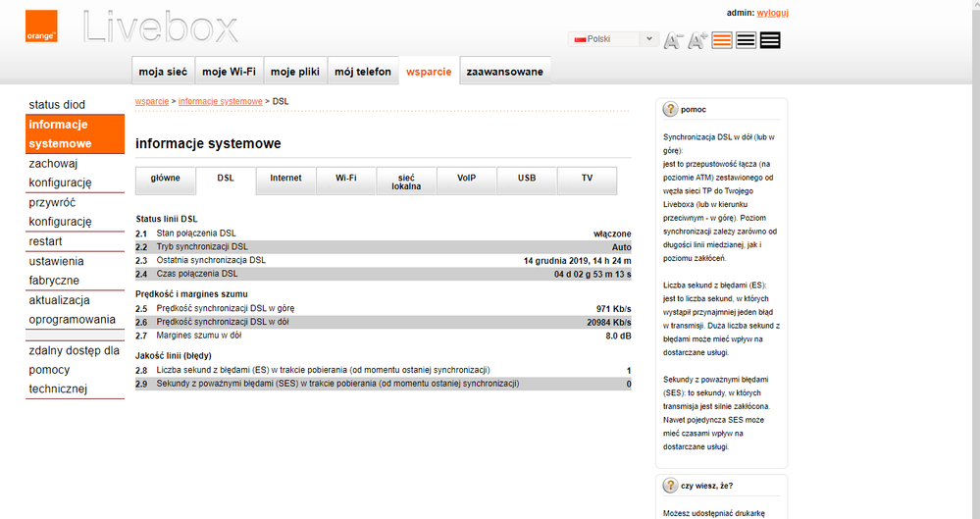Select the Internet info tab
Viewport: 980px width, 519px height.
(x=285, y=179)
